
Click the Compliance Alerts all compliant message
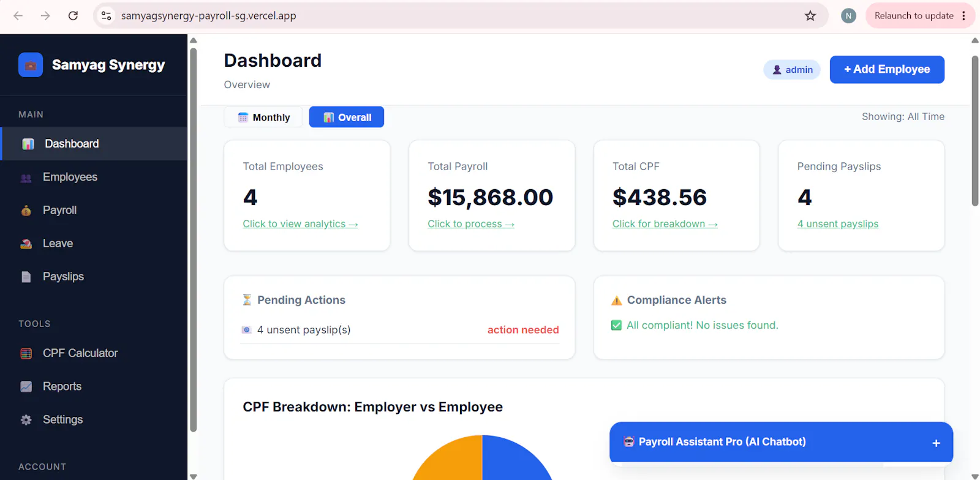tap(703, 325)
